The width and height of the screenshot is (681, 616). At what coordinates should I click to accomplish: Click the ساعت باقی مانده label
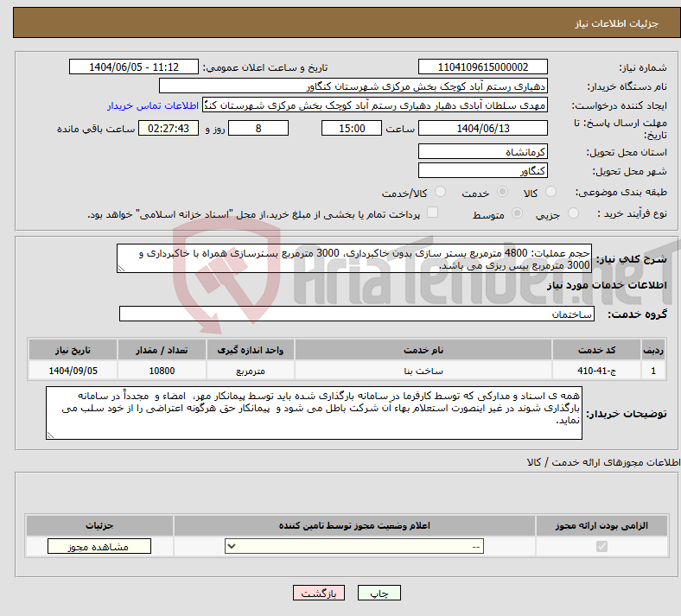tap(96, 129)
